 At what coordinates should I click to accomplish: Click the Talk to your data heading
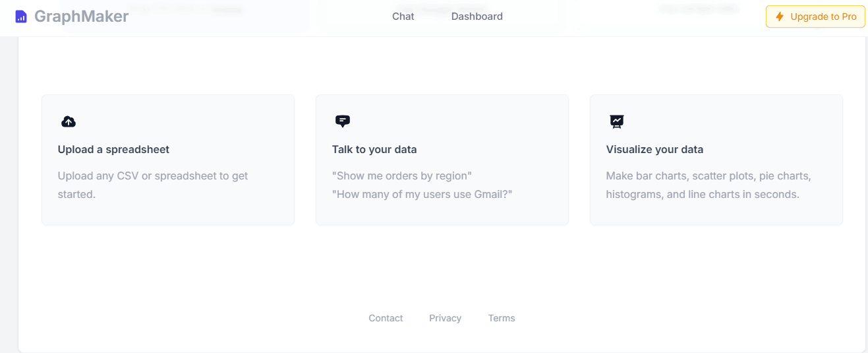(374, 150)
